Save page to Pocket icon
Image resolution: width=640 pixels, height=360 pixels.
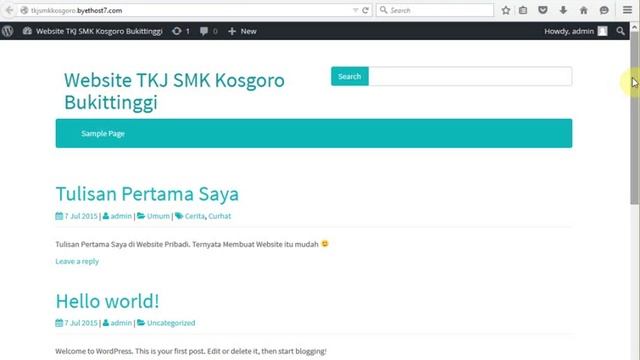tap(542, 10)
